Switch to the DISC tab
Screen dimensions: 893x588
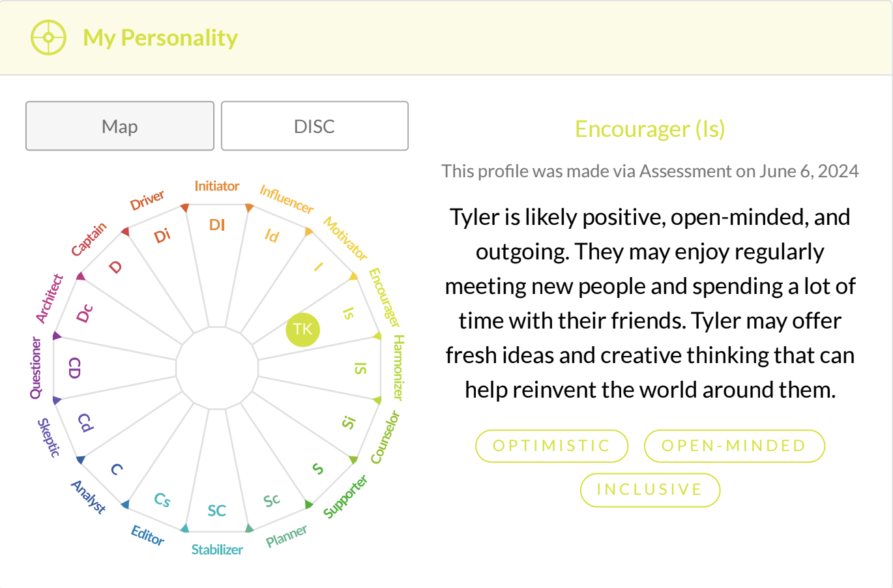coord(315,126)
